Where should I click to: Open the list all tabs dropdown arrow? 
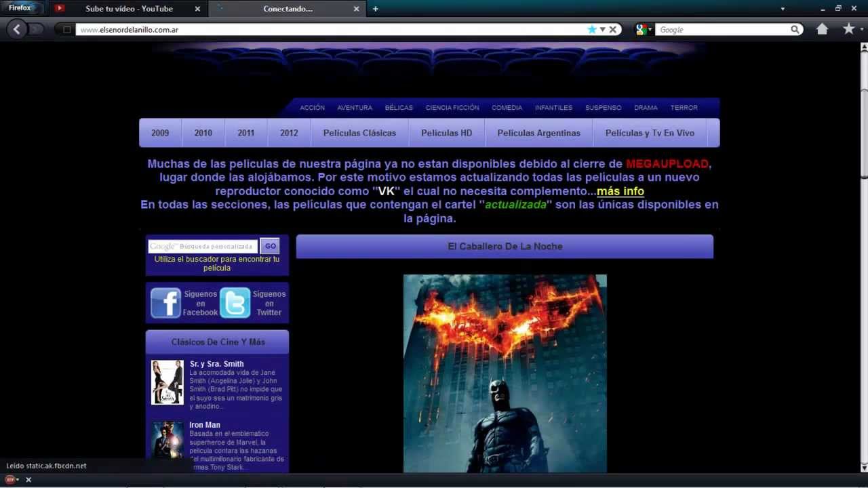783,9
